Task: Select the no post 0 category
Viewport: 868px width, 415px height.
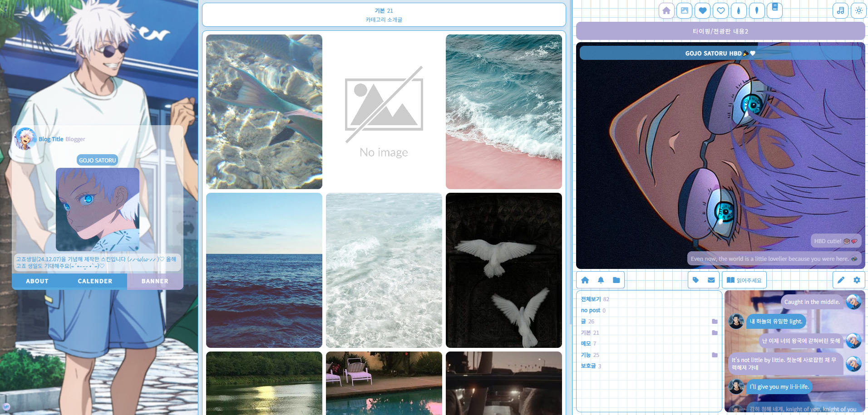Action: tap(593, 311)
